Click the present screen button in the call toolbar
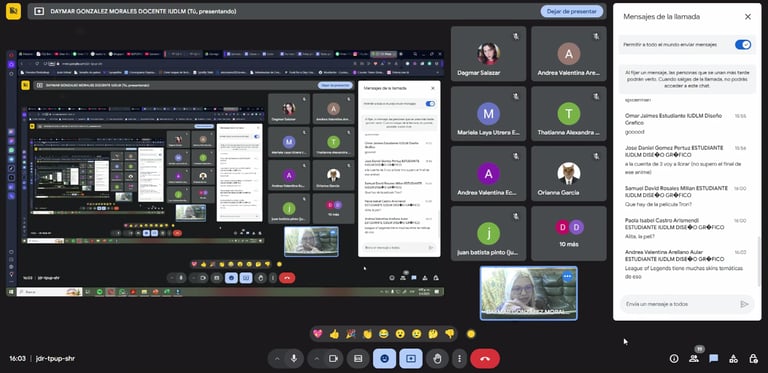This screenshot has height=373, width=768. pos(411,359)
